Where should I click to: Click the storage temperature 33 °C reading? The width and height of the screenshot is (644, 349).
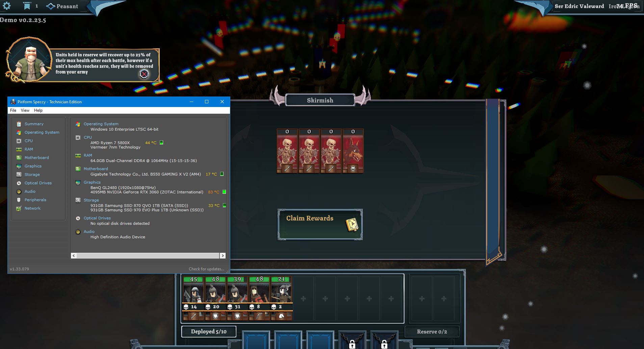pos(214,206)
